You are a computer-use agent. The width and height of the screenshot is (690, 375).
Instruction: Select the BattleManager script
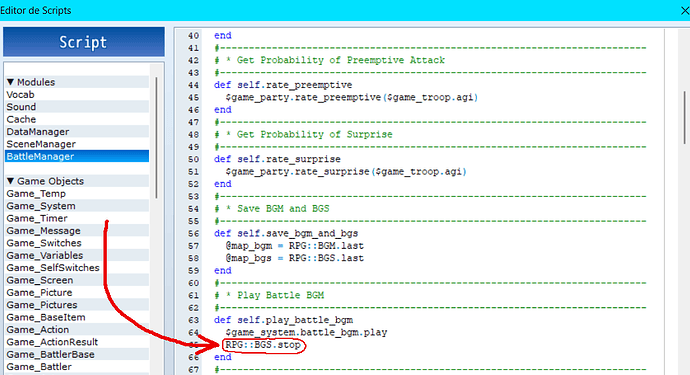coord(77,156)
